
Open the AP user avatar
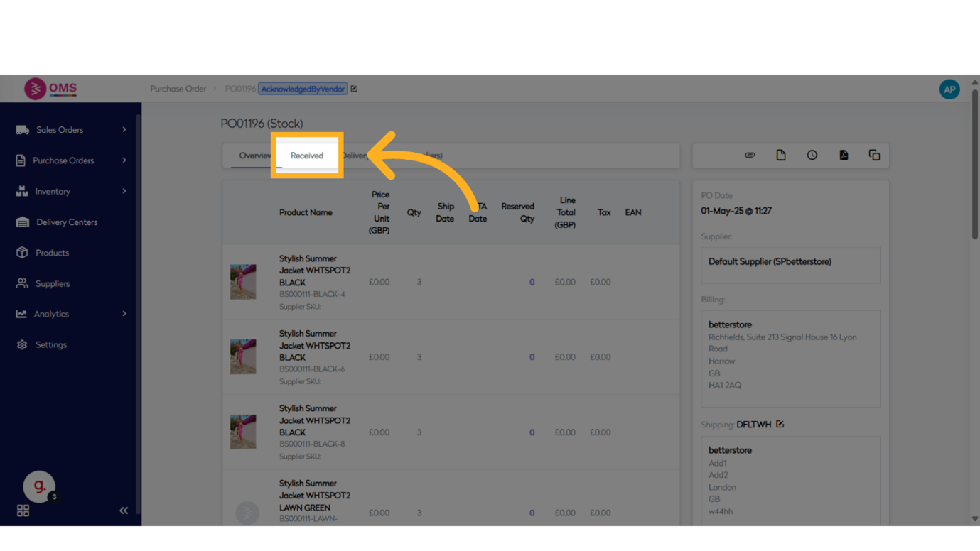point(949,89)
